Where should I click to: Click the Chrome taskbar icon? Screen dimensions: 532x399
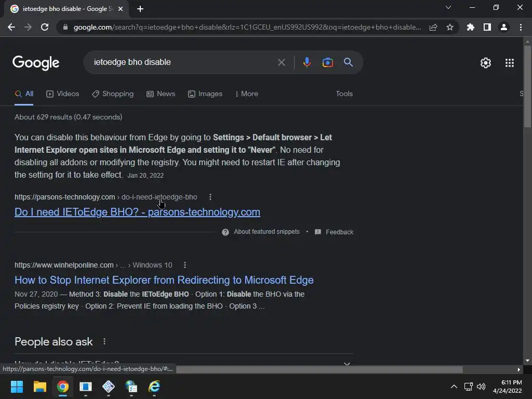click(x=63, y=387)
